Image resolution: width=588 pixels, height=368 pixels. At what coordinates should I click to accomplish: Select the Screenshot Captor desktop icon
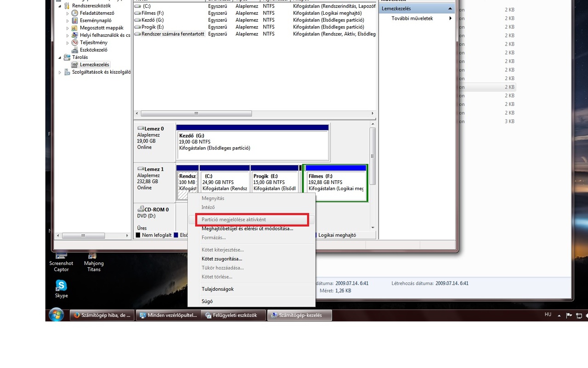tap(61, 262)
